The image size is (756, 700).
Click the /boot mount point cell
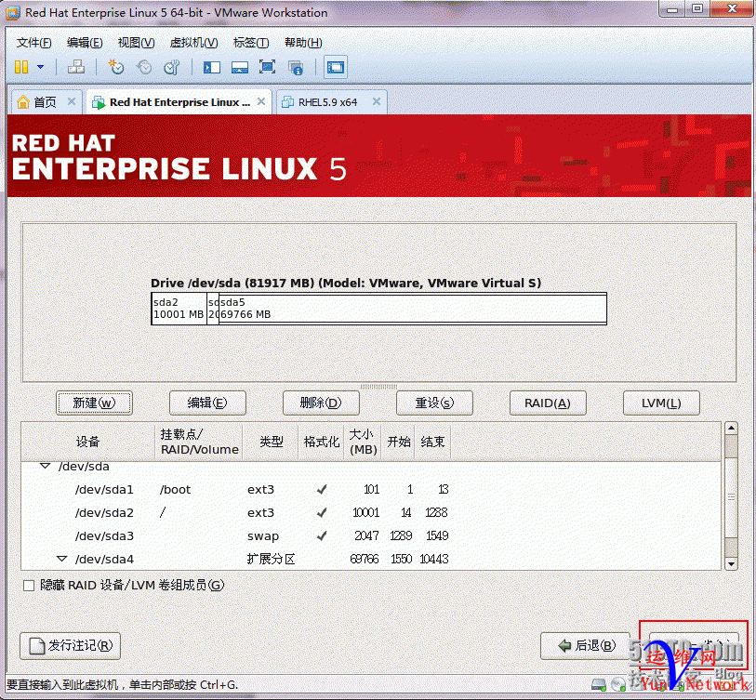tap(175, 489)
